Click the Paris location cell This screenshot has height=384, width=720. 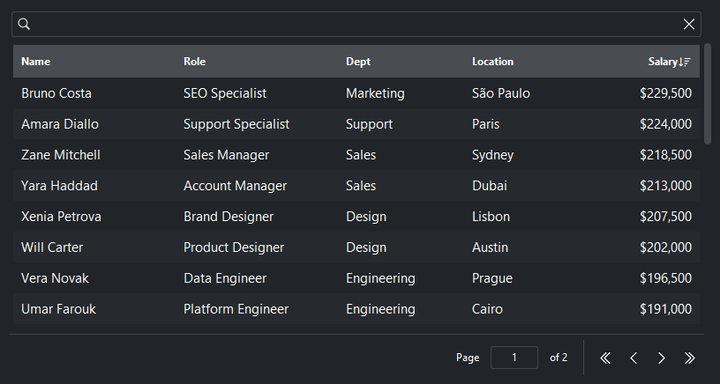click(x=486, y=124)
